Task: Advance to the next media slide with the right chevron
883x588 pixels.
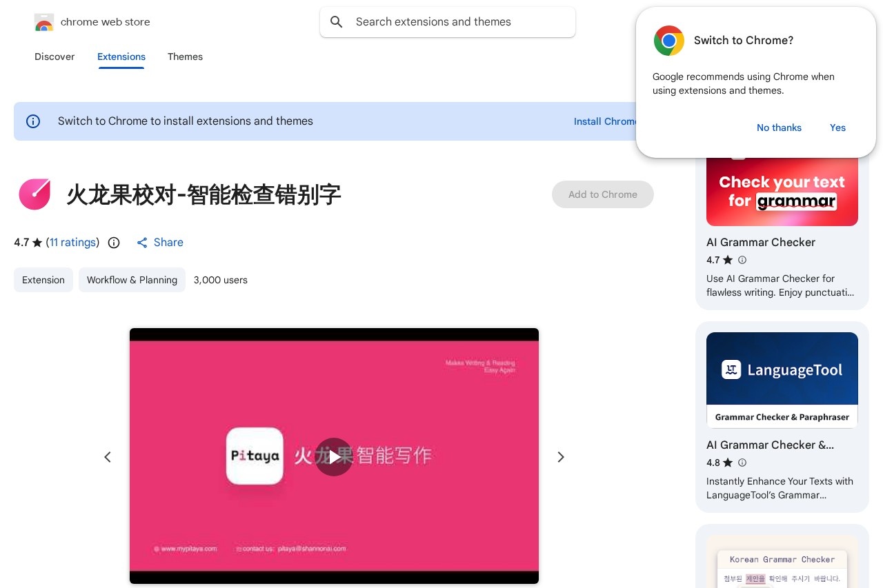Action: (x=561, y=456)
